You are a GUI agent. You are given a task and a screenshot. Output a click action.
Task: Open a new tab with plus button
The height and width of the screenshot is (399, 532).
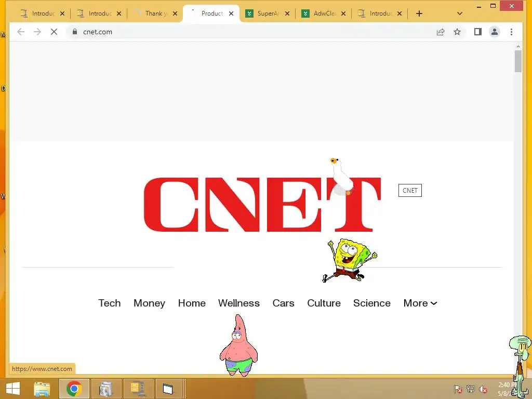pos(419,14)
